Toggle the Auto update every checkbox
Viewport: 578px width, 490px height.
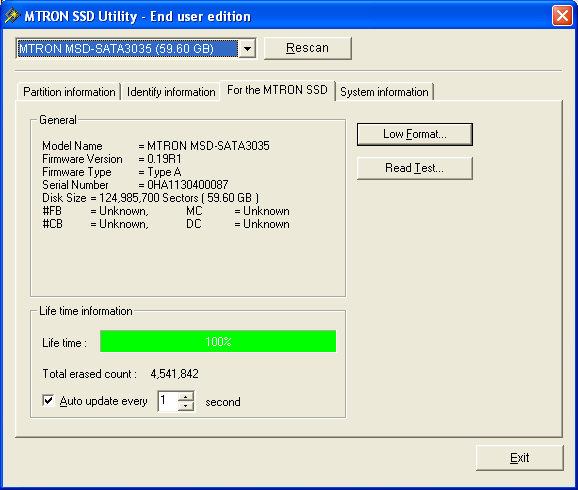click(48, 400)
